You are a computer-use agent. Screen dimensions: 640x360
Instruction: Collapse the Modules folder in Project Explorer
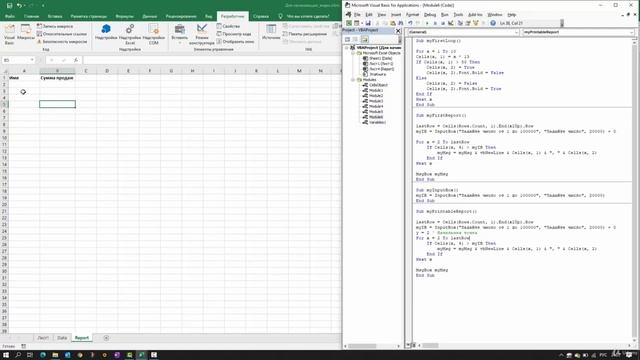point(353,80)
